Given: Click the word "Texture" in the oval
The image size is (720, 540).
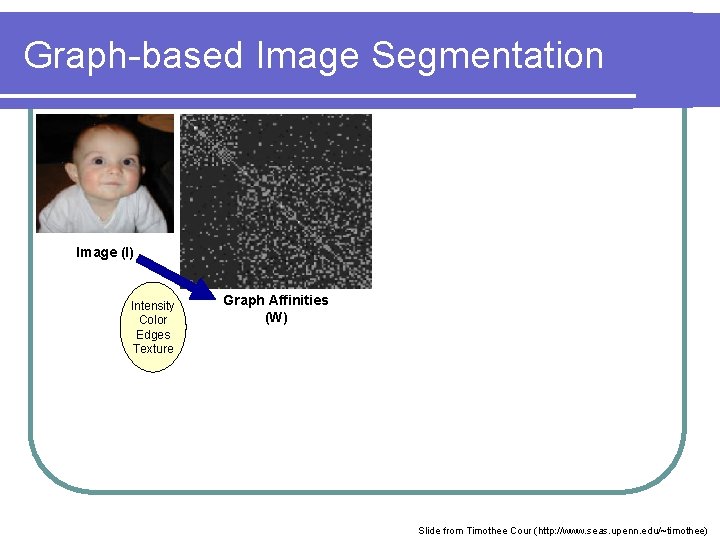Looking at the screenshot, I should [x=153, y=349].
